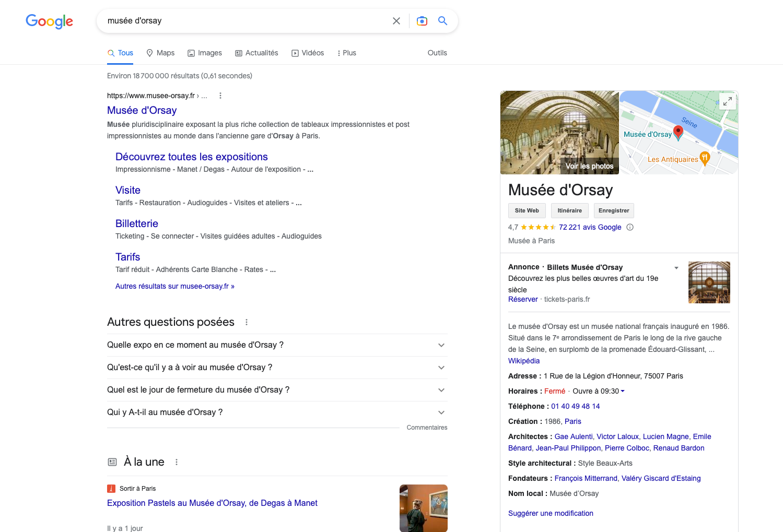Screen dimensions: 783x532
Task: Click the Itinéraire button
Action: tap(569, 210)
